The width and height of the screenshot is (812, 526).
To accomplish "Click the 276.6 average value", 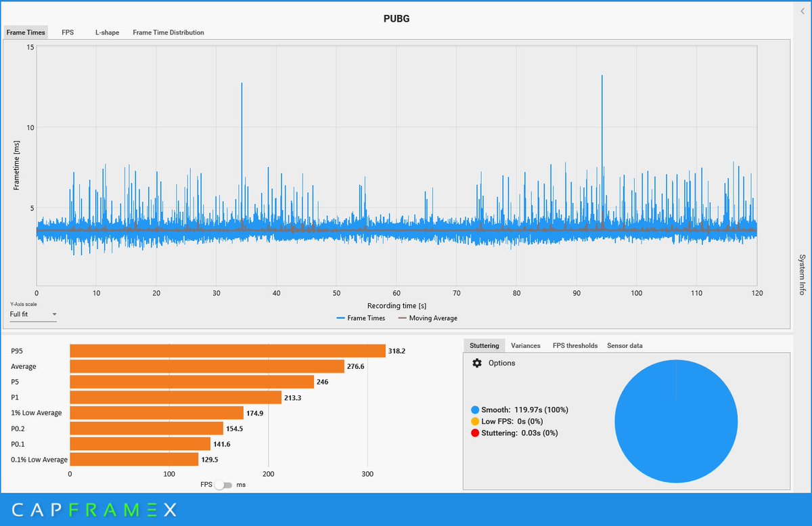I will [x=355, y=366].
